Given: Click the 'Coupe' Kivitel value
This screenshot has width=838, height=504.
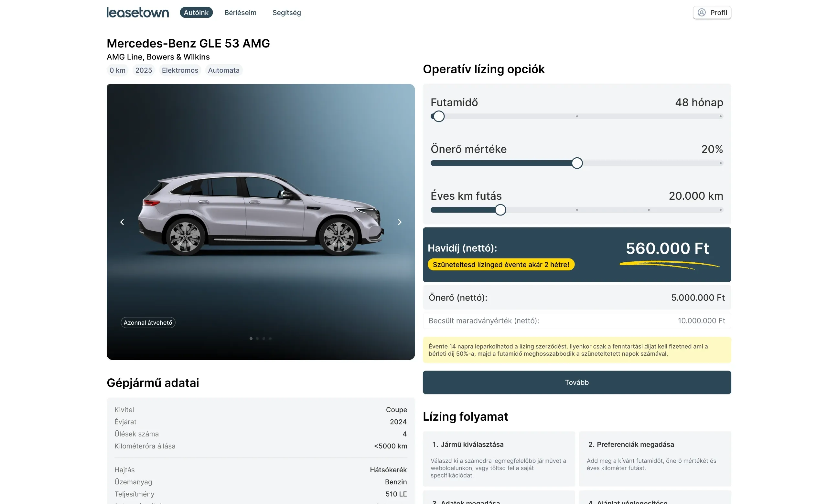Looking at the screenshot, I should 396,410.
